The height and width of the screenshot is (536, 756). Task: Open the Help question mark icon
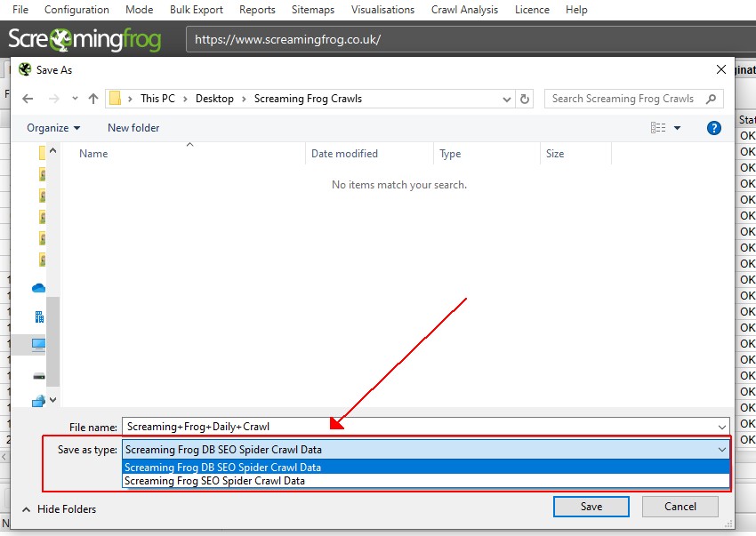point(713,128)
